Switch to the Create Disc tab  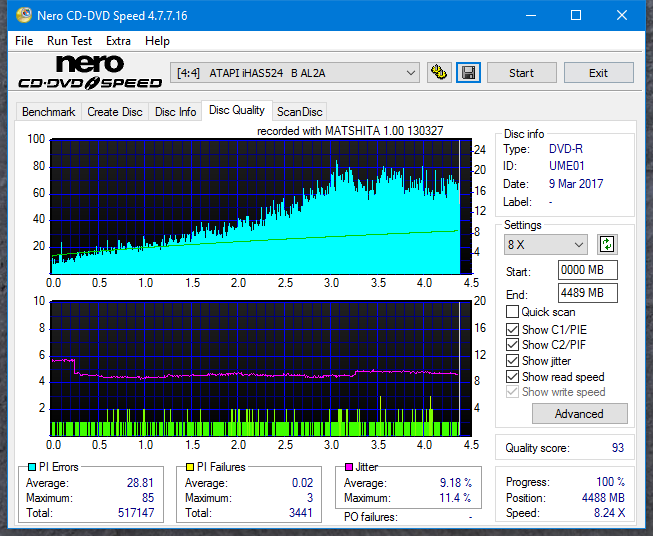tap(115, 112)
